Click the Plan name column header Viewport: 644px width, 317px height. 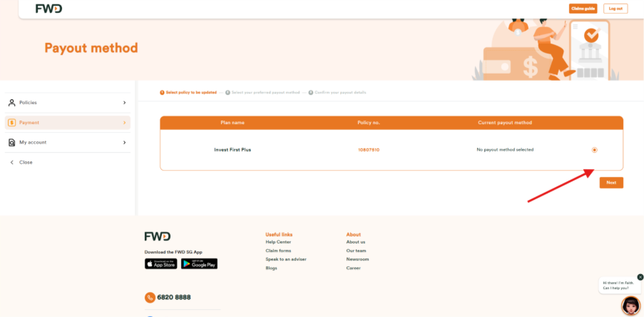(232, 123)
